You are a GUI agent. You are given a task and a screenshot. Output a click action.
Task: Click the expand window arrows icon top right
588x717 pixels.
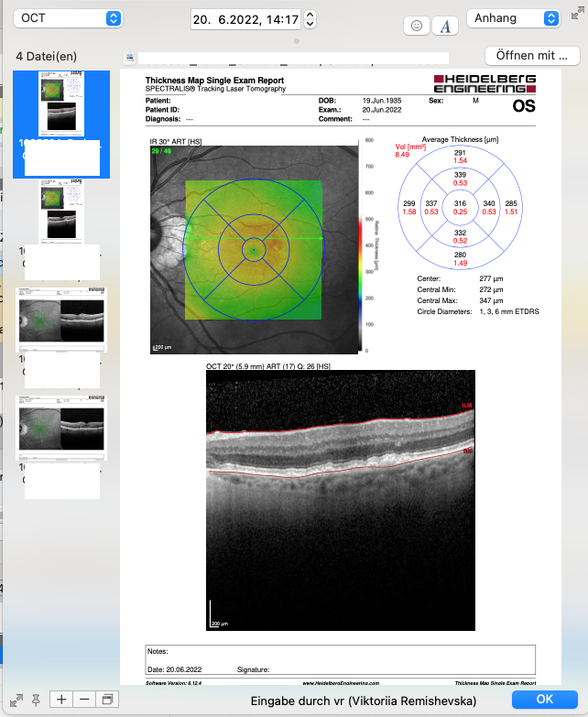coord(578,14)
